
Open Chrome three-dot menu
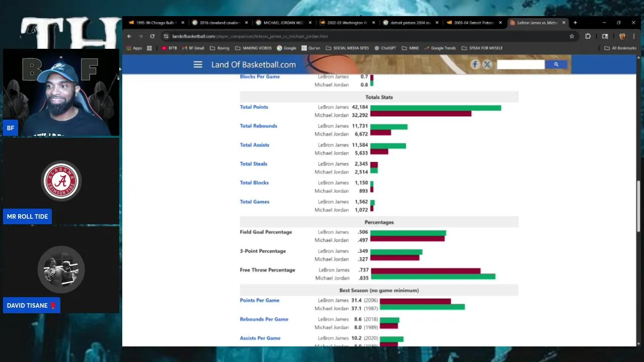633,36
